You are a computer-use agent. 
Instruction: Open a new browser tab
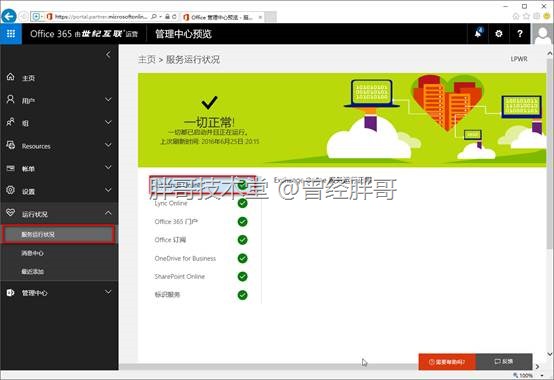click(270, 17)
